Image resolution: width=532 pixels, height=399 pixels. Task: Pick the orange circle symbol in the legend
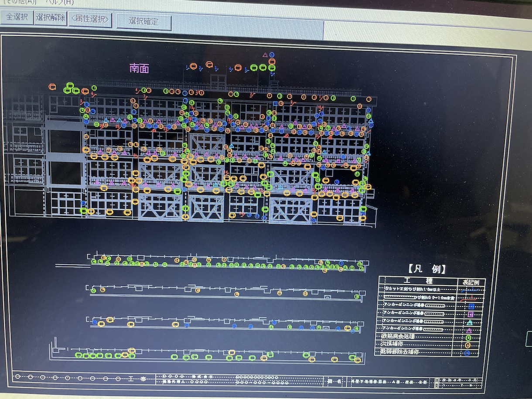pos(468,345)
